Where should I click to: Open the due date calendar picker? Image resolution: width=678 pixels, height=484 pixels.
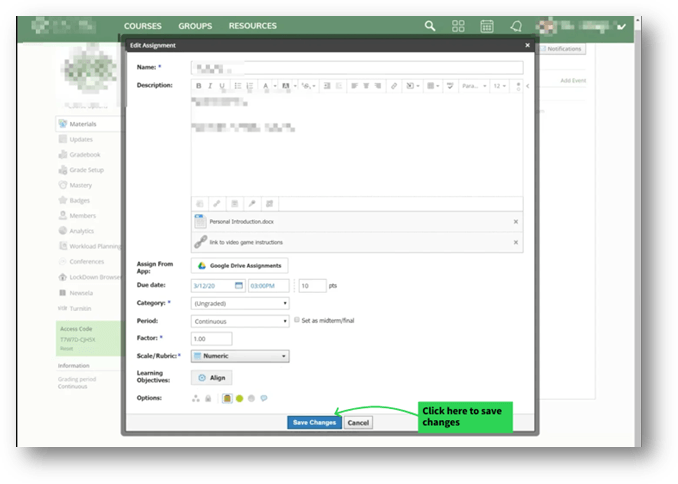click(239, 285)
